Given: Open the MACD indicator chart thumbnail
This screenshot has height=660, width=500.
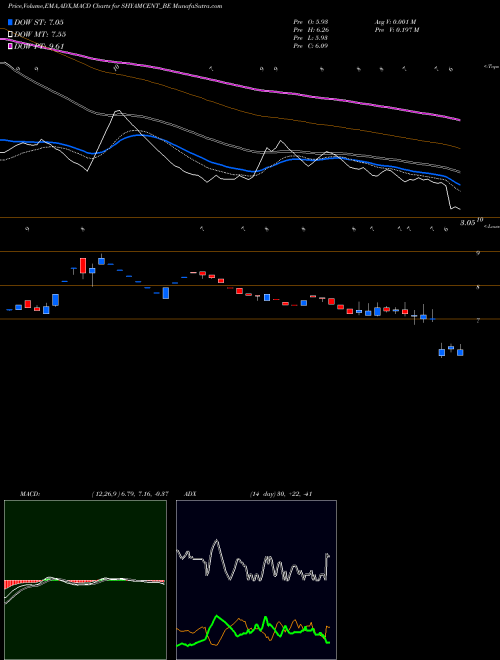Looking at the screenshot, I should point(85,580).
